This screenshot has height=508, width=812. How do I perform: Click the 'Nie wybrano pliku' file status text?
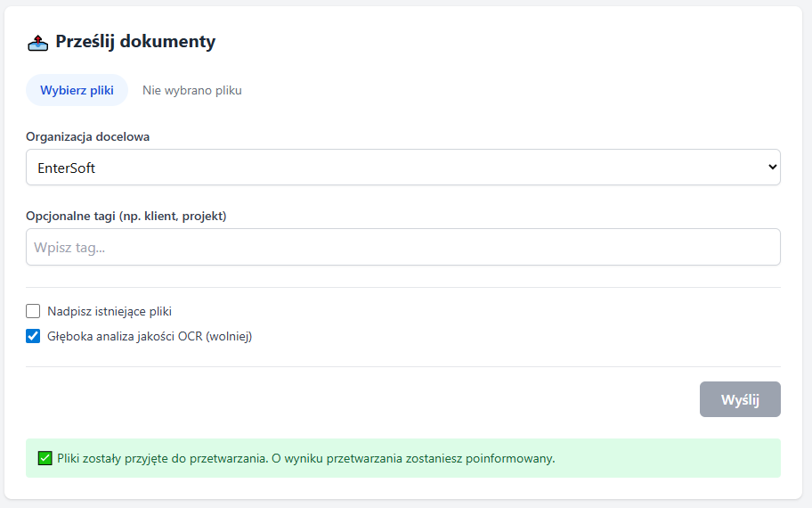tap(192, 90)
